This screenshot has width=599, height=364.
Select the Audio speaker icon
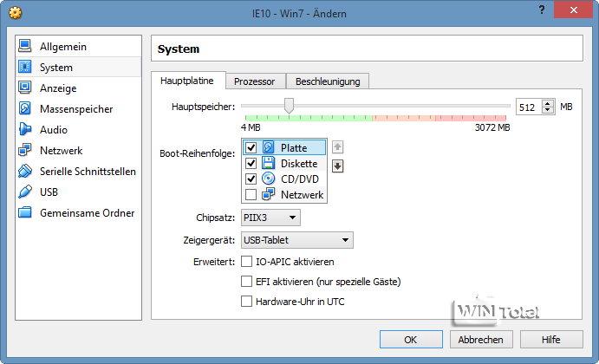24,129
